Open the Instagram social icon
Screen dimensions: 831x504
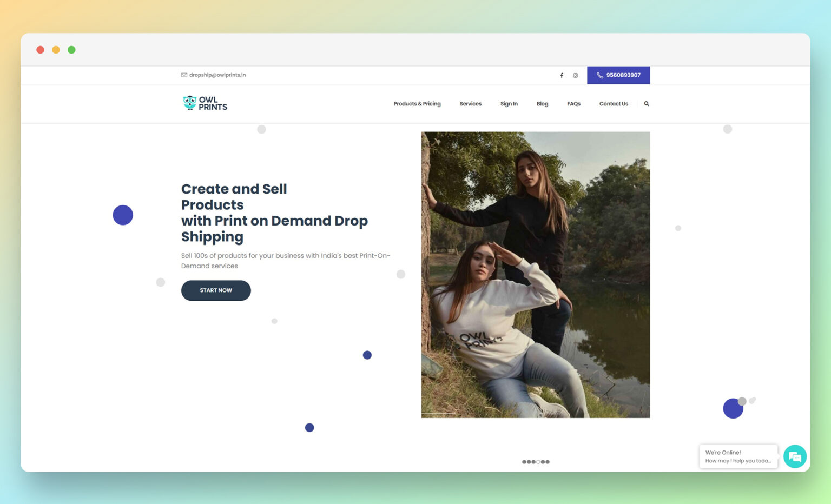(575, 76)
